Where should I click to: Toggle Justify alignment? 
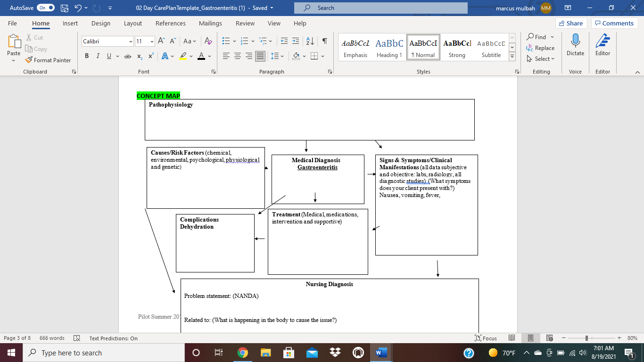click(260, 56)
